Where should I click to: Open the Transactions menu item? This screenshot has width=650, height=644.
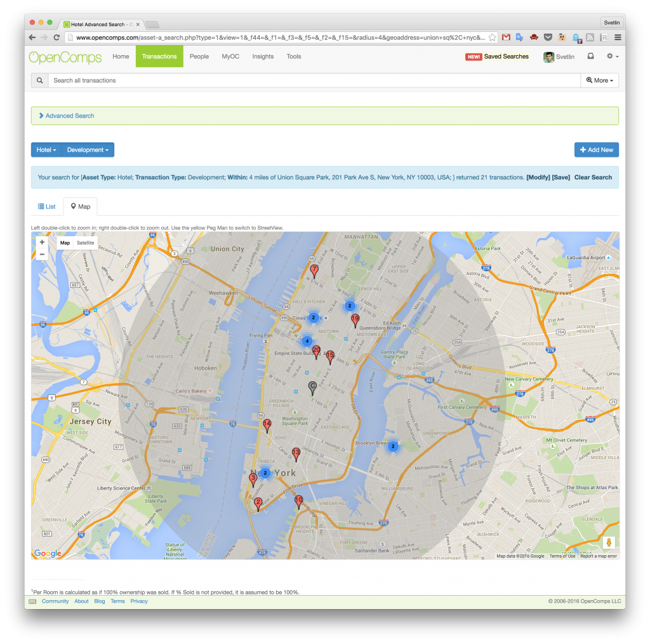click(159, 57)
